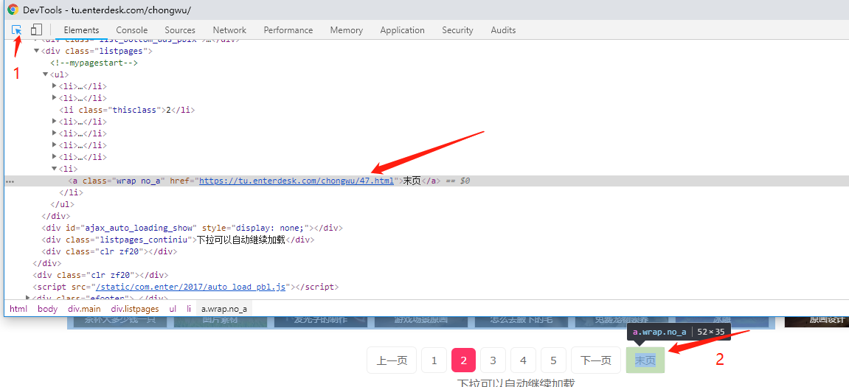
Task: Switch to the Console tab
Action: 132,30
